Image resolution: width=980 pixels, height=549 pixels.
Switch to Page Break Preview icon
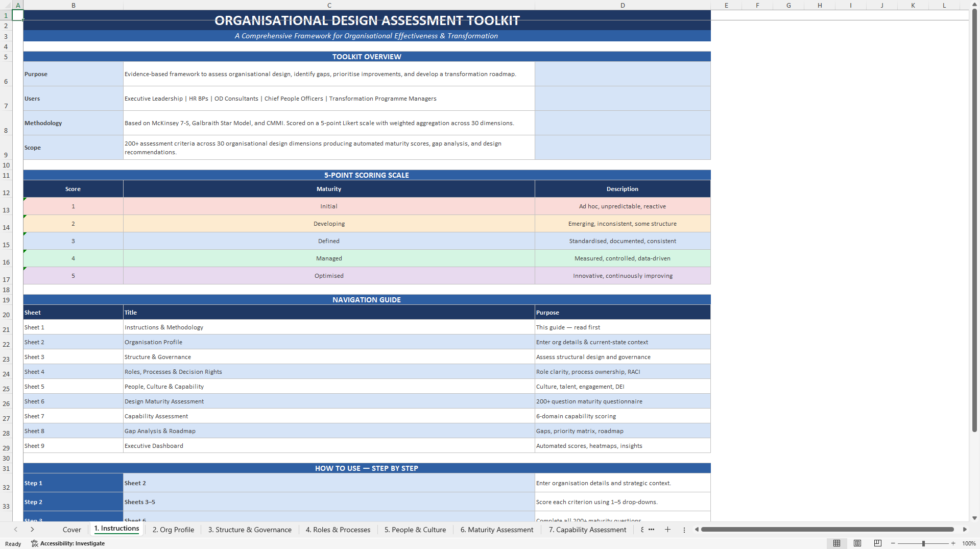877,543
